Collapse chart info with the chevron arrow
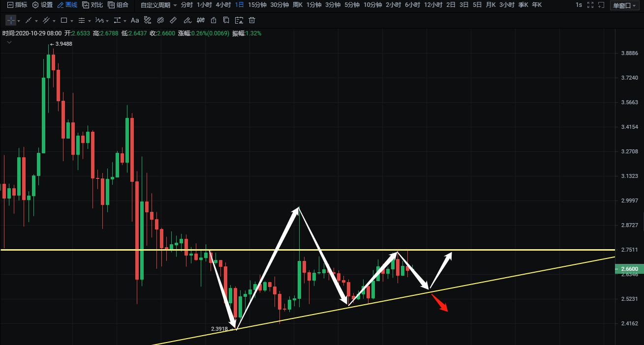 [9, 43]
